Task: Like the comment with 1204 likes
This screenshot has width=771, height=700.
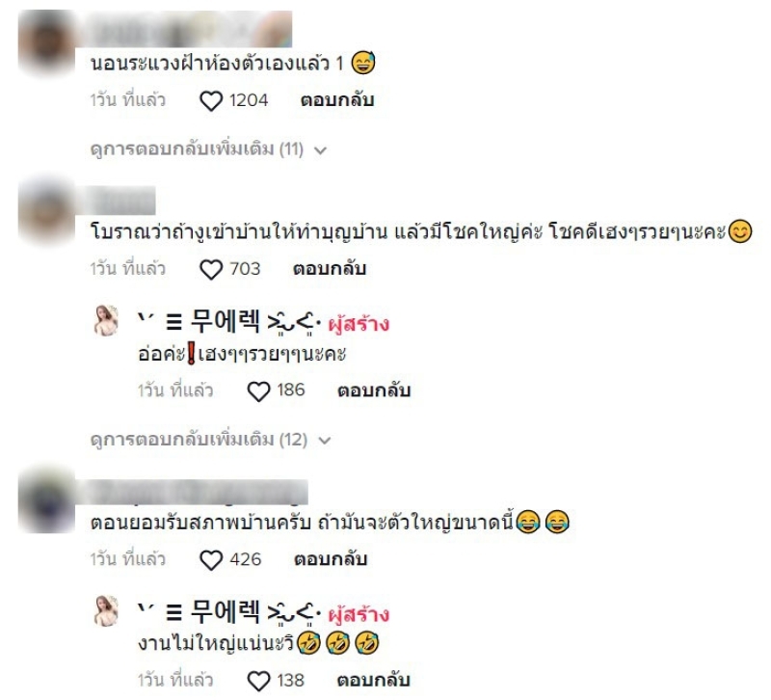Action: (211, 101)
